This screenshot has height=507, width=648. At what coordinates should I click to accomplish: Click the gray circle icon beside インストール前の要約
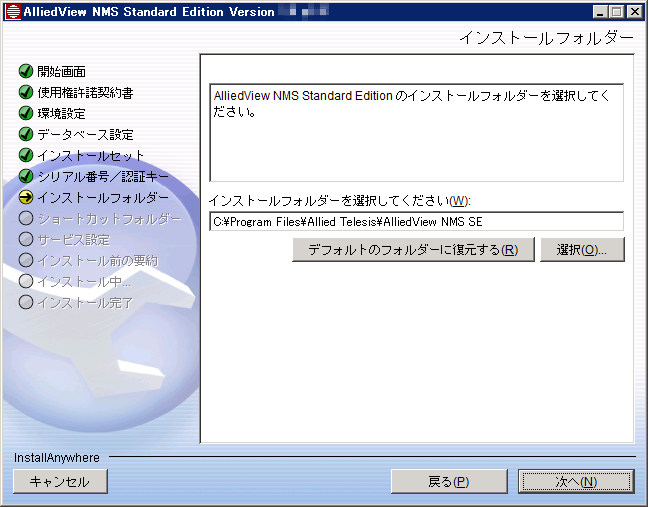[x=26, y=261]
